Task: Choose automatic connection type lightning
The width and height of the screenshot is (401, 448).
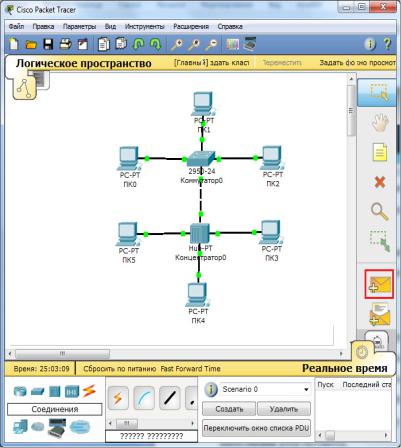Action: 118,398
